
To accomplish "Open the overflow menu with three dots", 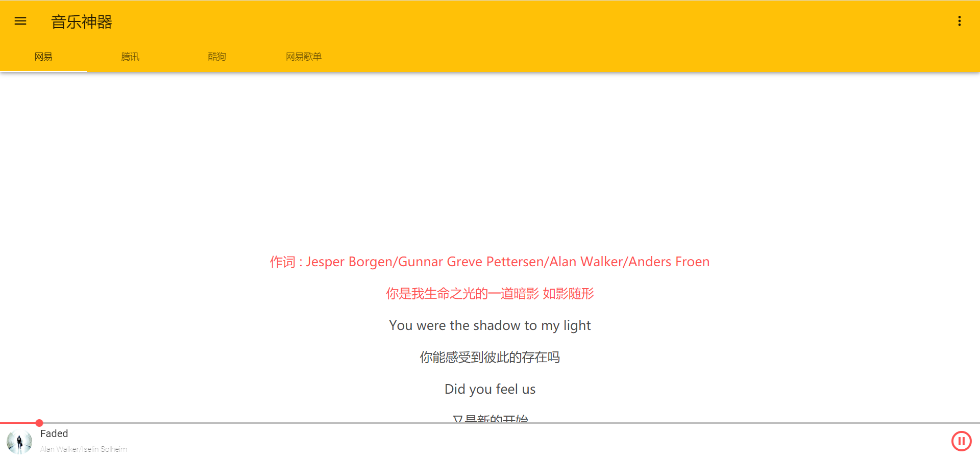I will [960, 21].
